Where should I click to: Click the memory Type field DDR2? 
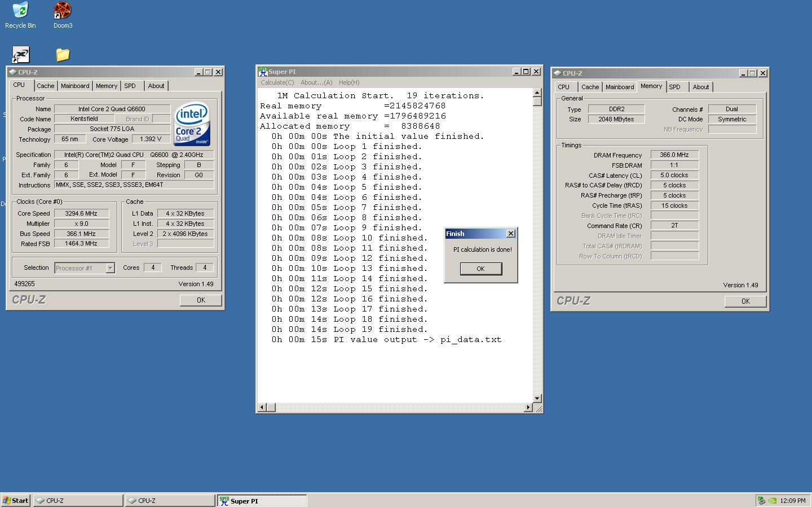click(x=616, y=109)
